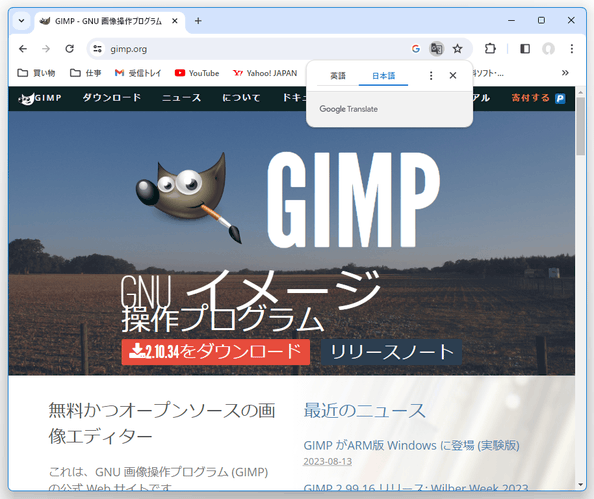Open the 仕事 bookmark folder
This screenshot has height=499, width=594.
(86, 73)
